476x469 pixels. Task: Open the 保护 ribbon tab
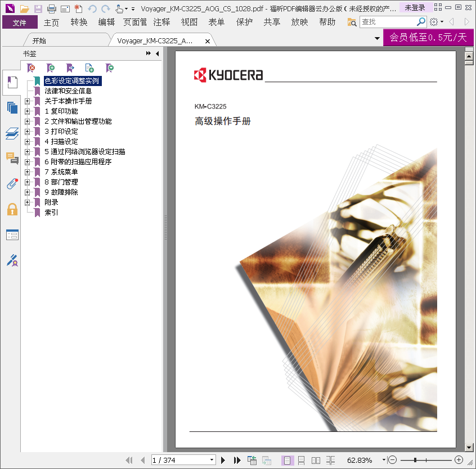coord(244,22)
